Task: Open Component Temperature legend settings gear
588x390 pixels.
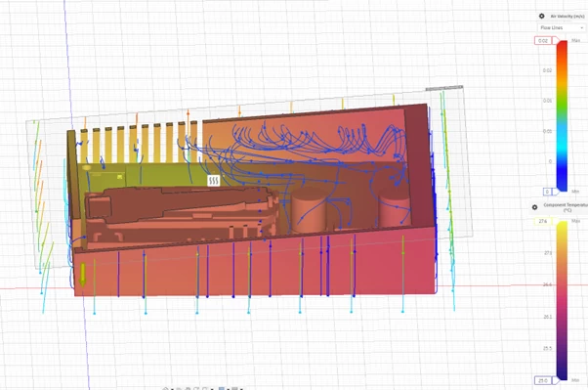Action: coord(534,207)
